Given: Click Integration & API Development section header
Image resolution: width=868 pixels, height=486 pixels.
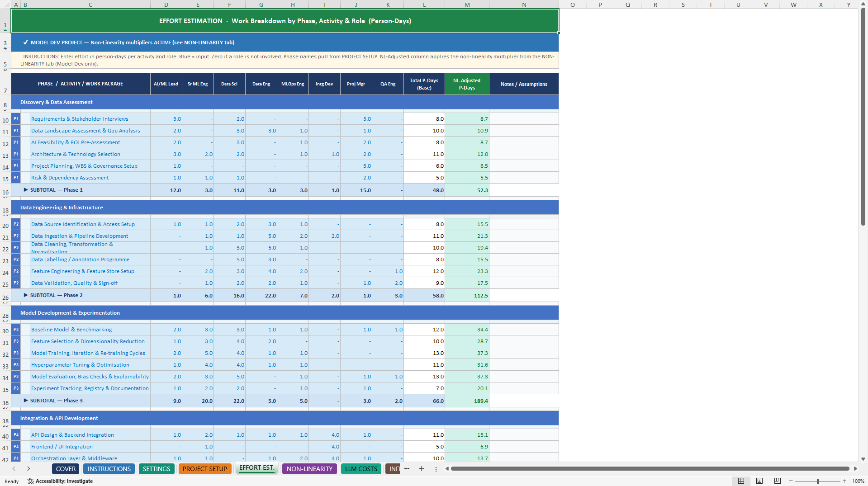Looking at the screenshot, I should [285, 418].
